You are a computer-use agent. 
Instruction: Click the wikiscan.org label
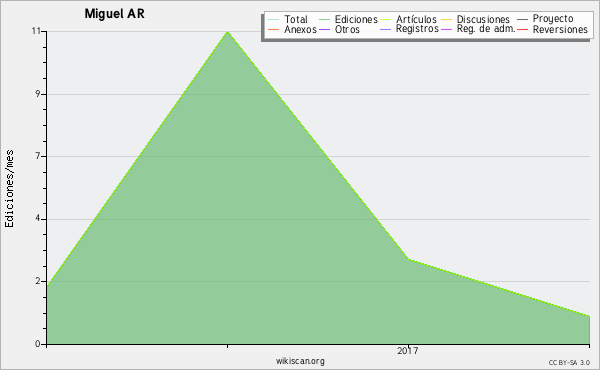click(300, 361)
